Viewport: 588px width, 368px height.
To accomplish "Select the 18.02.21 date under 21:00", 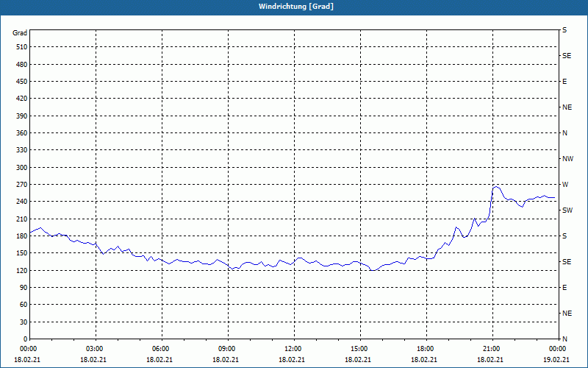I will [x=490, y=360].
